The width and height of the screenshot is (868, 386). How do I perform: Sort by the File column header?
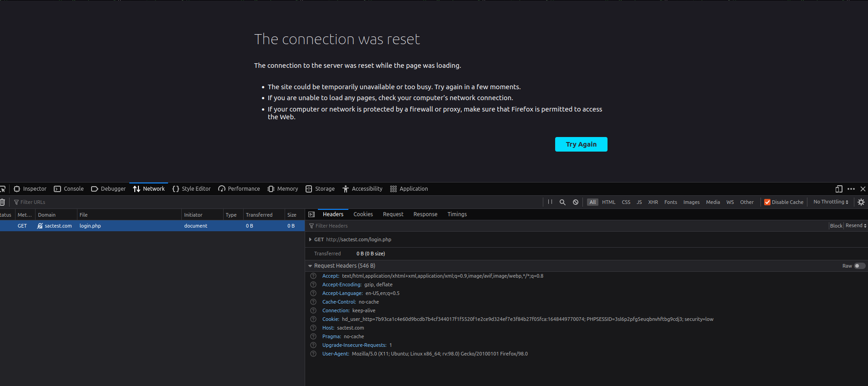click(129, 215)
